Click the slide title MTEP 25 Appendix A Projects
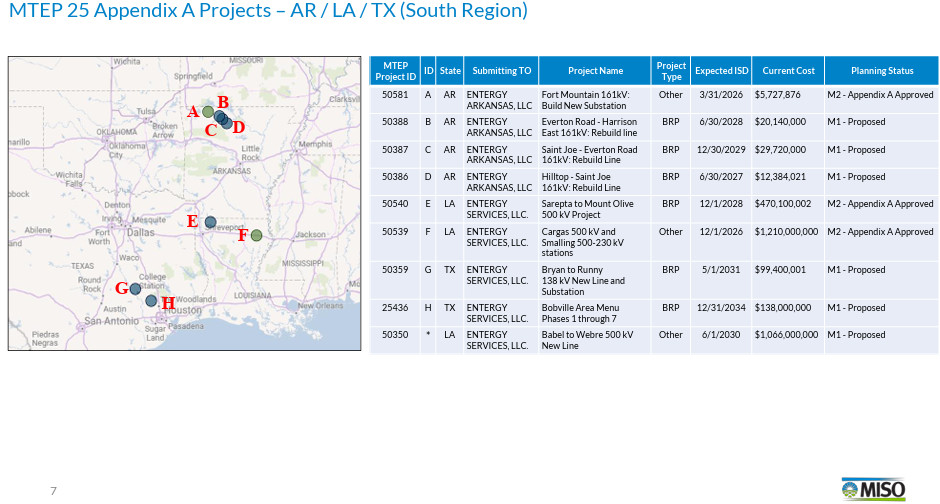Viewport: 940px width, 504px height. [x=268, y=10]
